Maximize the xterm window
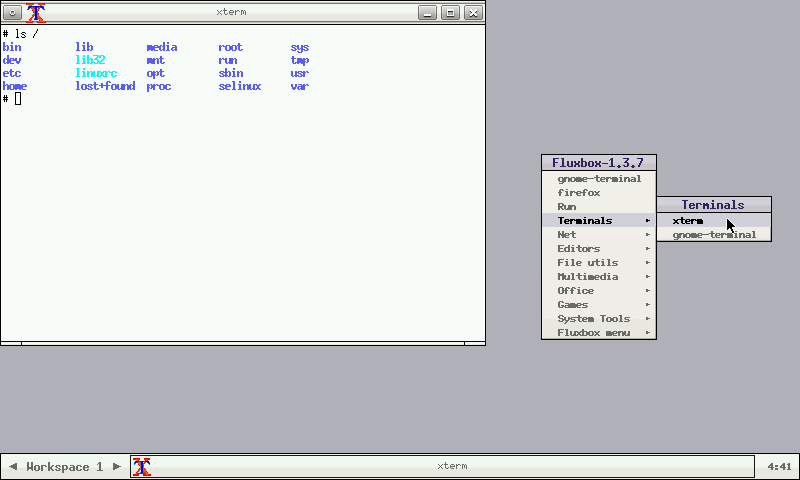800x480 pixels. [x=451, y=13]
